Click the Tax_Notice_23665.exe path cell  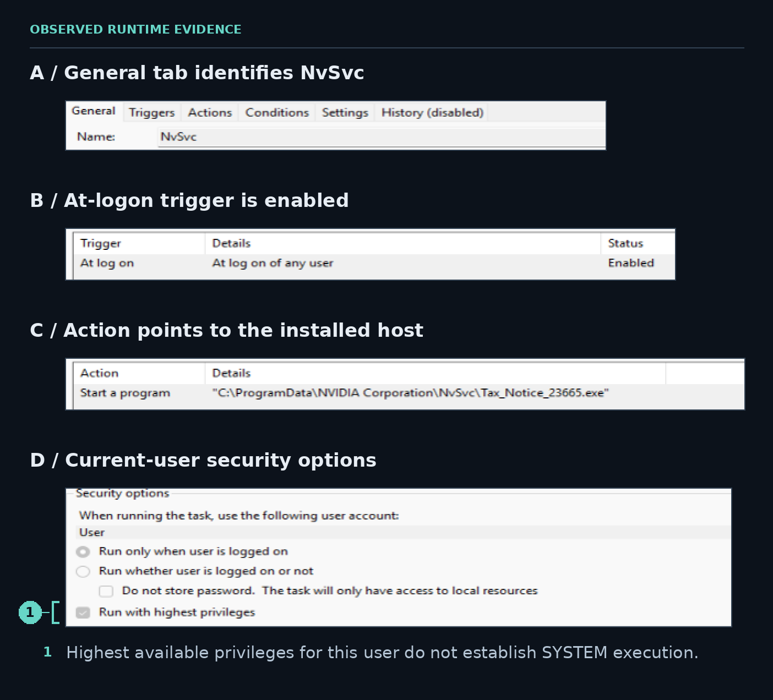point(411,393)
